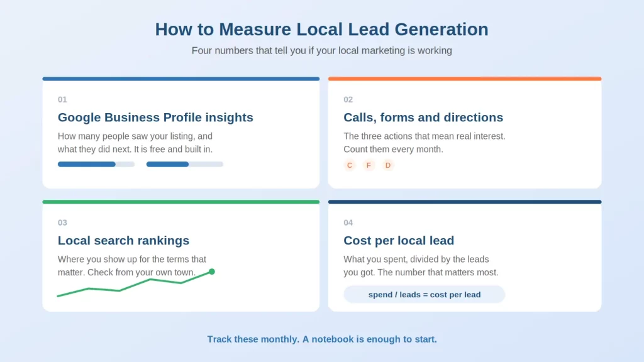Click the 'spend / leads = cost per lead' pill
The height and width of the screenshot is (362, 644).
coord(425,294)
